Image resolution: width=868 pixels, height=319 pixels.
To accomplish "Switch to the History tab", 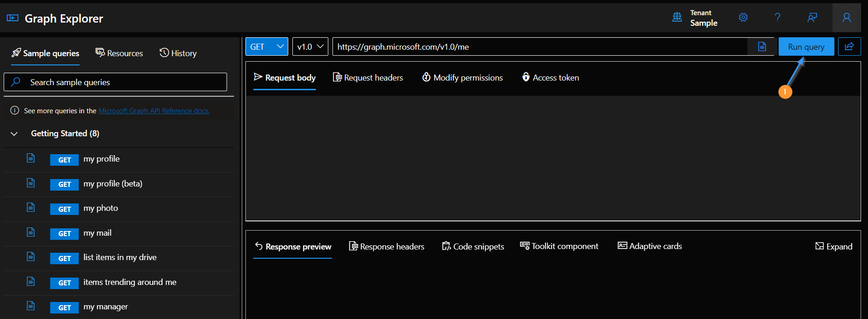I will tap(178, 53).
